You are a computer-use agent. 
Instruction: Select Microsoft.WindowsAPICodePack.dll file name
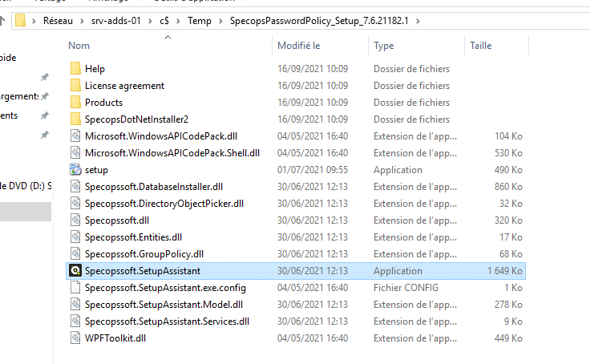coord(161,135)
